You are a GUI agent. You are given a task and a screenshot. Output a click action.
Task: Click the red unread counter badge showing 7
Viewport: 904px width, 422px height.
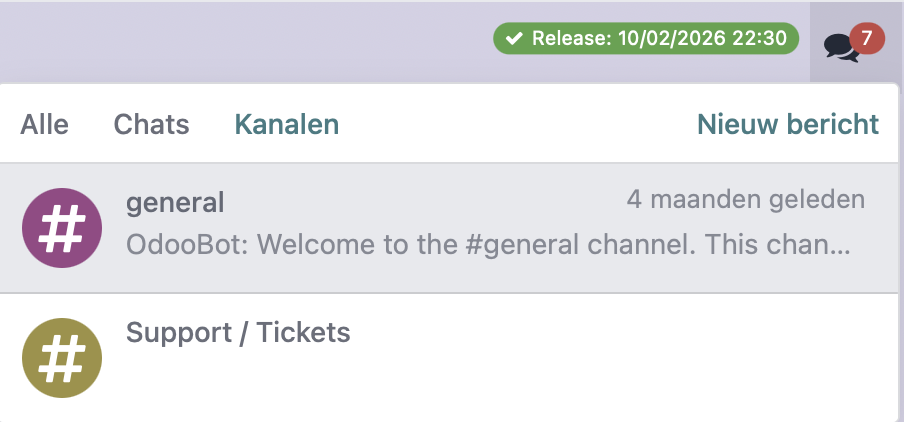(866, 39)
